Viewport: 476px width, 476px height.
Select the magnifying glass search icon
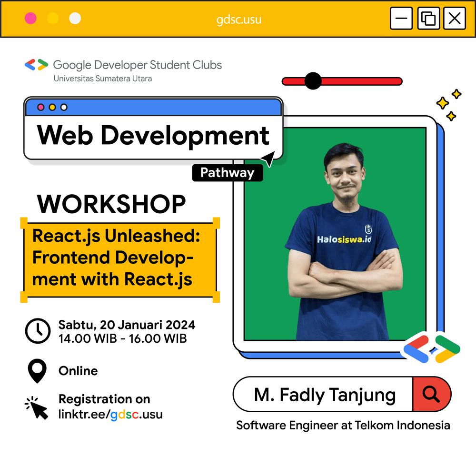coord(431,394)
